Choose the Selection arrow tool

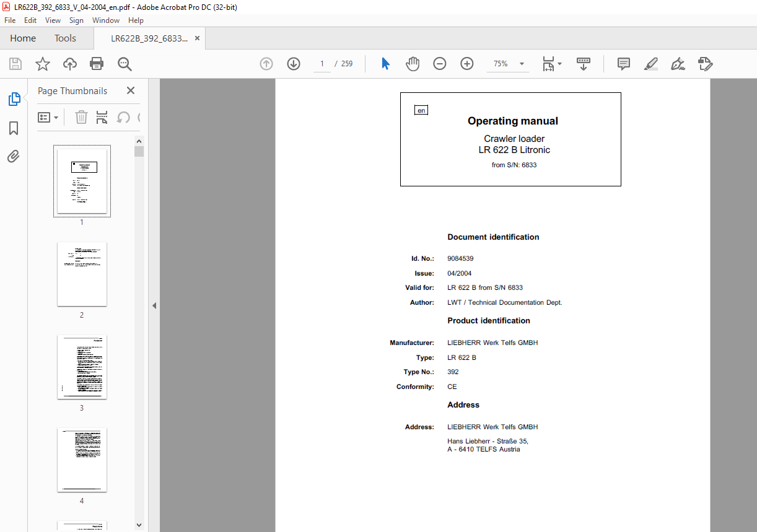(385, 64)
